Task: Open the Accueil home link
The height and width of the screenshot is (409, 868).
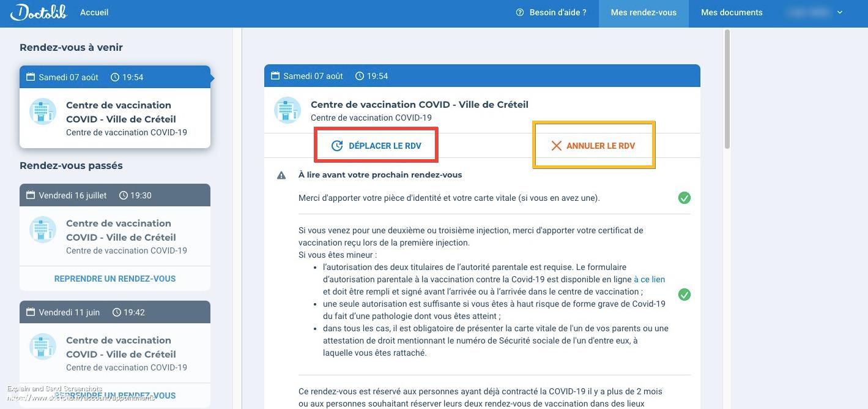Action: (x=94, y=12)
